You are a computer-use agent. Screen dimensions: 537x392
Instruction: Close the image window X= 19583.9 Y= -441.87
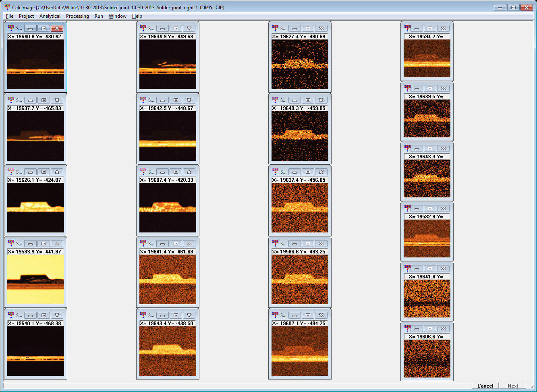point(57,243)
